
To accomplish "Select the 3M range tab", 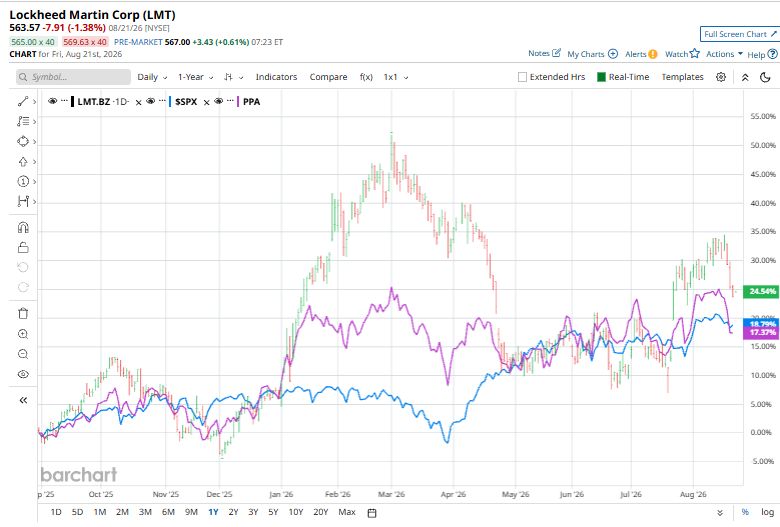I will click(145, 512).
